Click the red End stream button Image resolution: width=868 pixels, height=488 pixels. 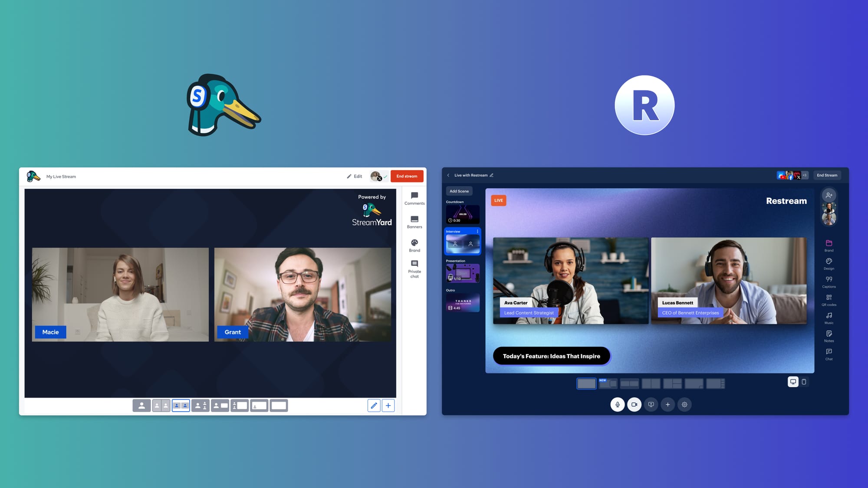(x=407, y=176)
